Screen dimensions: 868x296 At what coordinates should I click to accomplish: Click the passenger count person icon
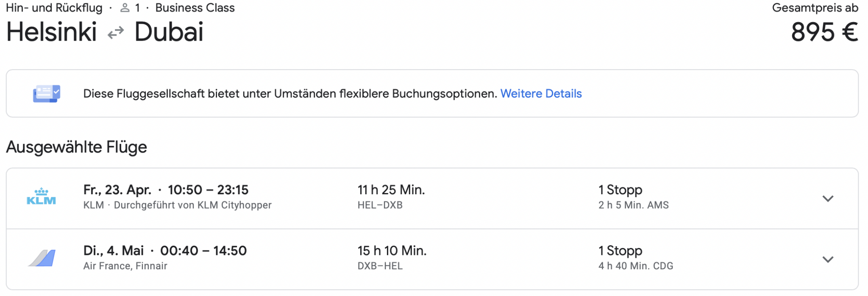coord(125,8)
